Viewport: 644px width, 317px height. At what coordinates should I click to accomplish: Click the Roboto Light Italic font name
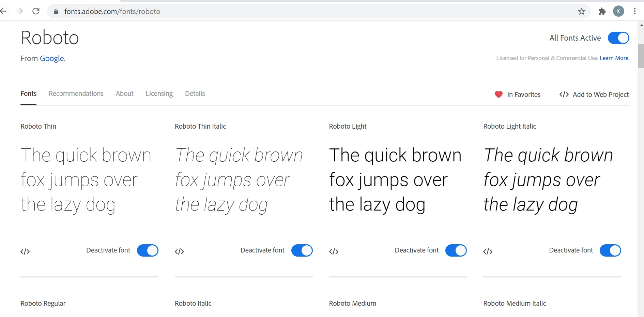tap(509, 126)
